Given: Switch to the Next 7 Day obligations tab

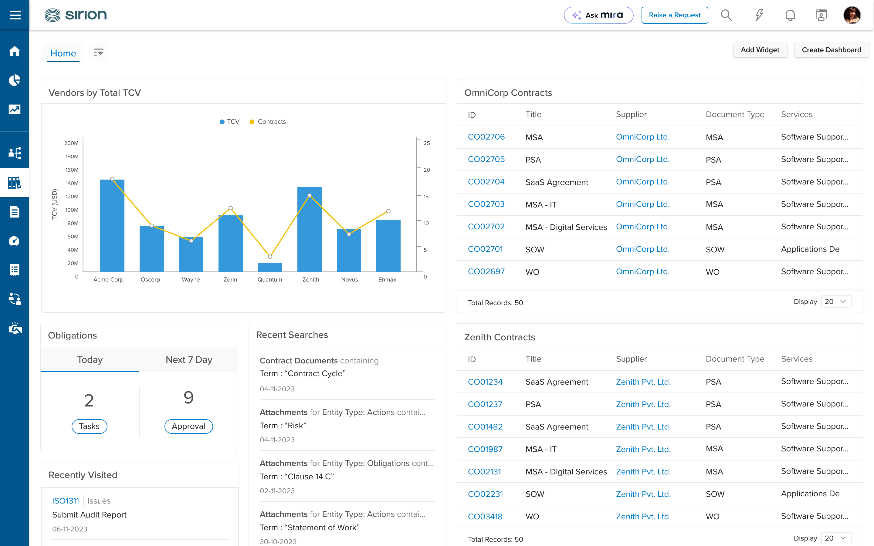Looking at the screenshot, I should pos(188,360).
